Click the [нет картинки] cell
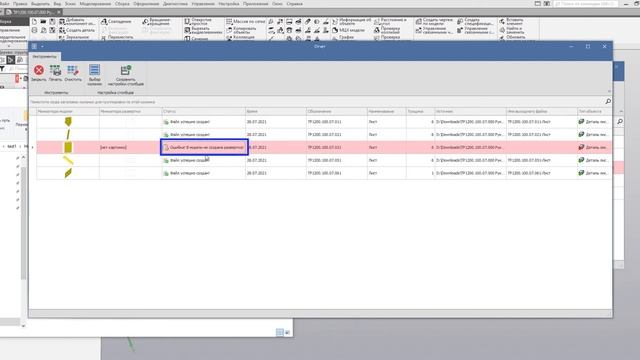The width and height of the screenshot is (640, 360). point(130,147)
